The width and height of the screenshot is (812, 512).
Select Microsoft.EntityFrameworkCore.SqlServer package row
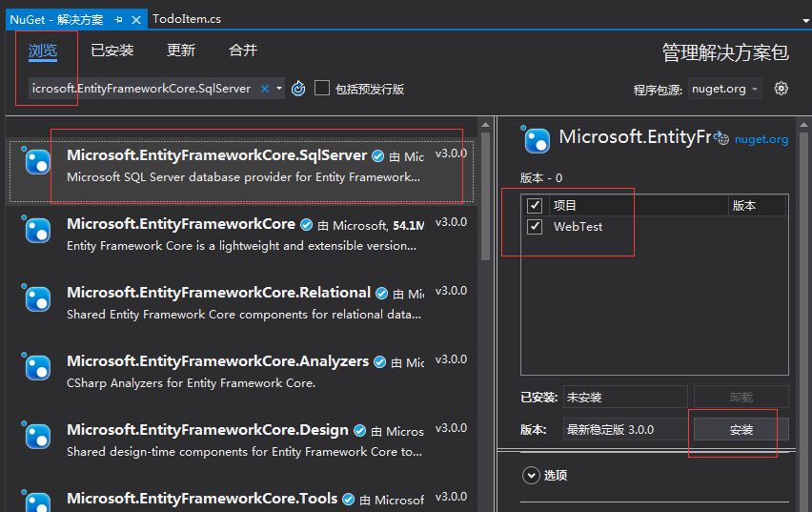tap(241, 171)
